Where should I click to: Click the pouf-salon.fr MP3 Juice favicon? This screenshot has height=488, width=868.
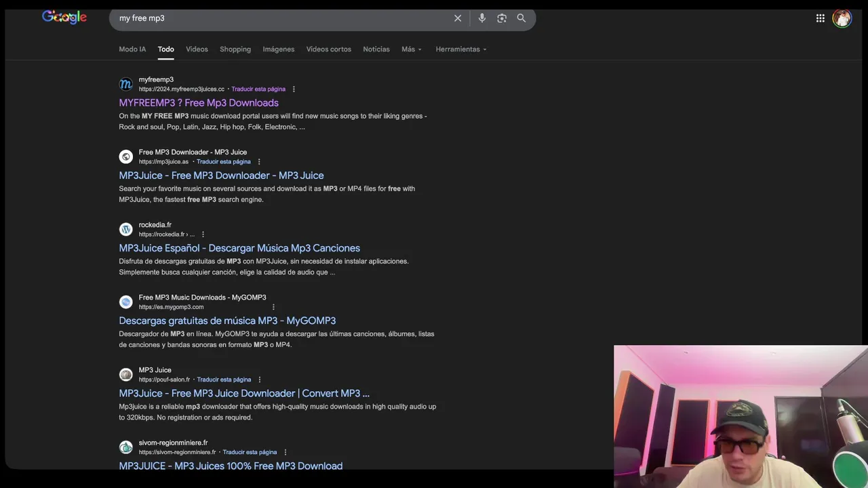click(x=126, y=374)
